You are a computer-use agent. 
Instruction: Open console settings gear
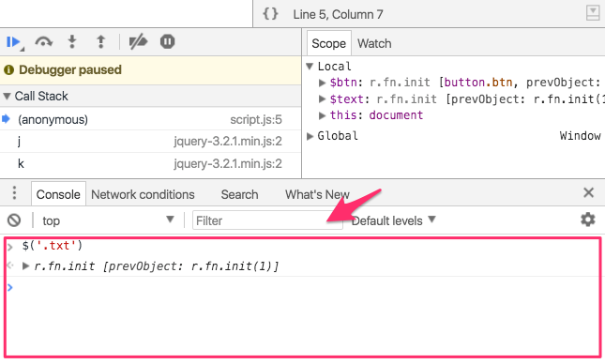coord(587,220)
